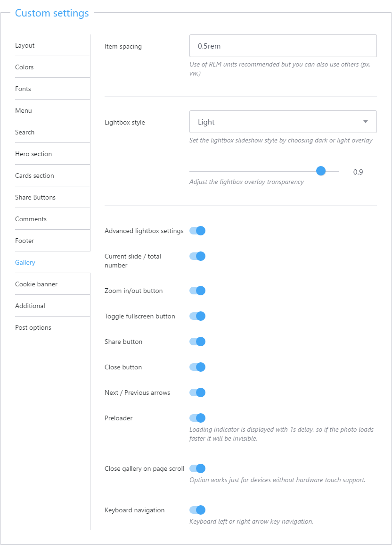The width and height of the screenshot is (392, 551).
Task: Disable Advanced lightbox settings toggle
Action: pos(197,231)
